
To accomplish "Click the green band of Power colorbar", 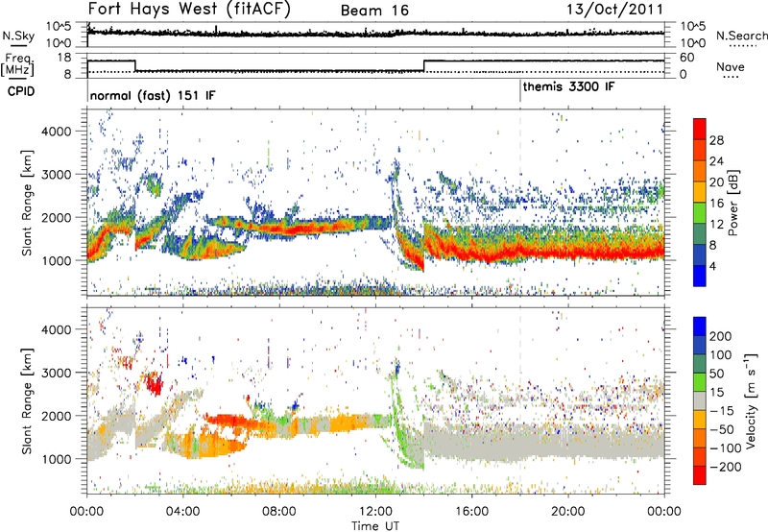I will (x=700, y=213).
